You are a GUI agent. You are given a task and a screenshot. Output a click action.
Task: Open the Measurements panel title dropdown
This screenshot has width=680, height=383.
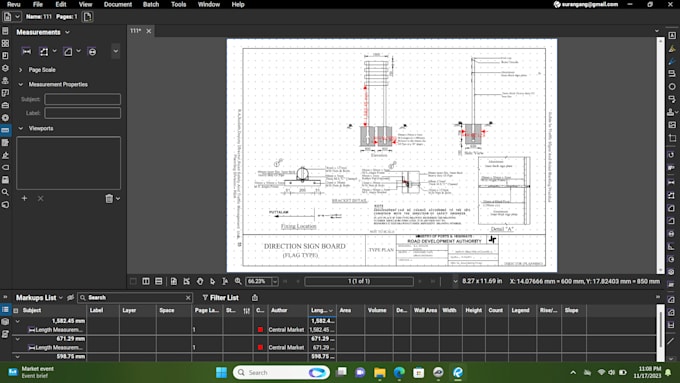click(x=67, y=32)
